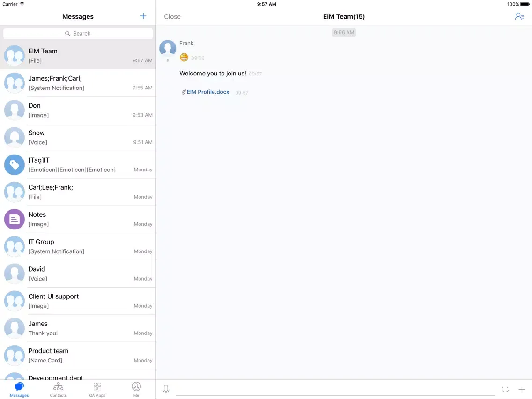This screenshot has width=532, height=399.
Task: Open the Product team conversation
Action: click(78, 355)
